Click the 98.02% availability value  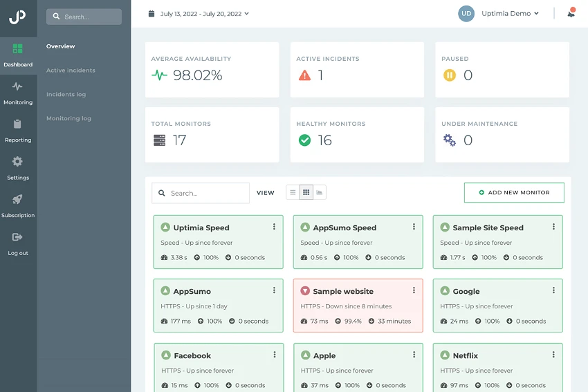198,75
